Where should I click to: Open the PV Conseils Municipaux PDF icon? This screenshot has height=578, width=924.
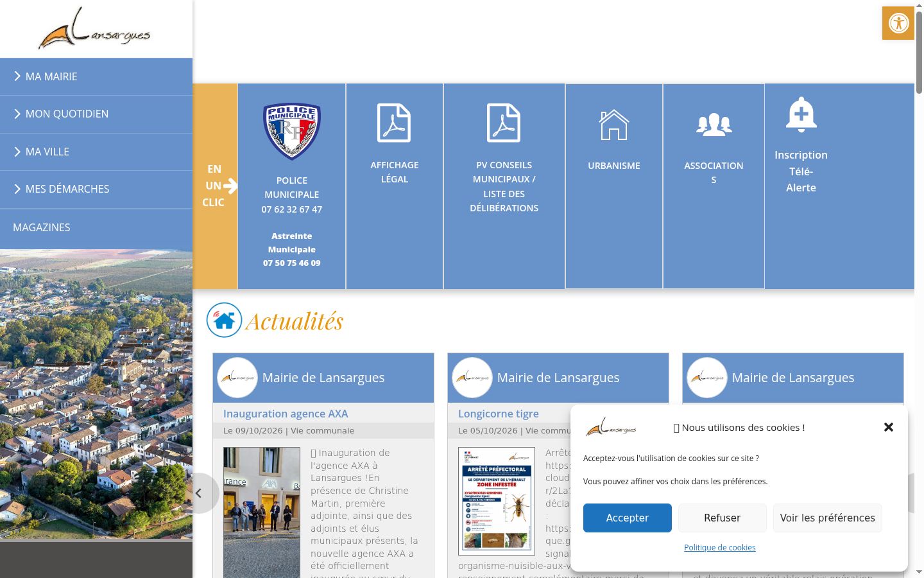point(504,123)
